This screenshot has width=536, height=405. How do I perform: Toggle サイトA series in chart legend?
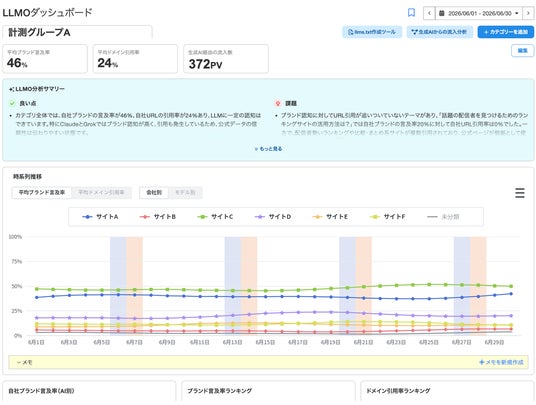pos(100,217)
